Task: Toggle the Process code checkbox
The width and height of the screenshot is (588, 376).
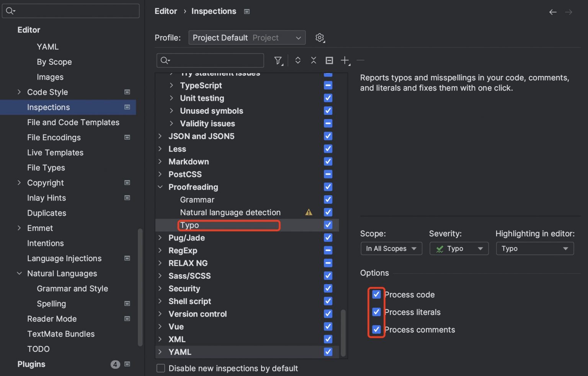Action: coord(376,294)
